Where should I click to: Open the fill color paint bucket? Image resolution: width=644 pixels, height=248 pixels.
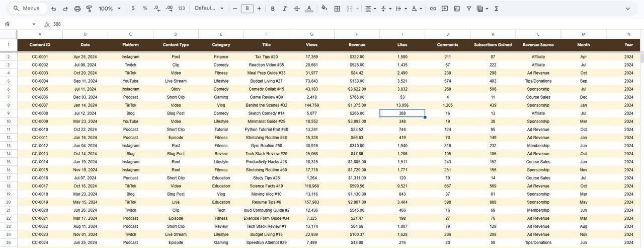click(x=324, y=9)
